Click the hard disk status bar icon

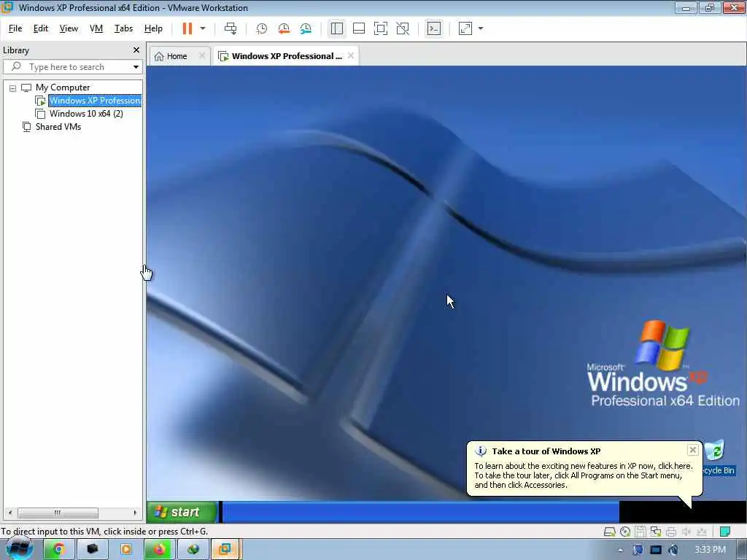(x=609, y=532)
